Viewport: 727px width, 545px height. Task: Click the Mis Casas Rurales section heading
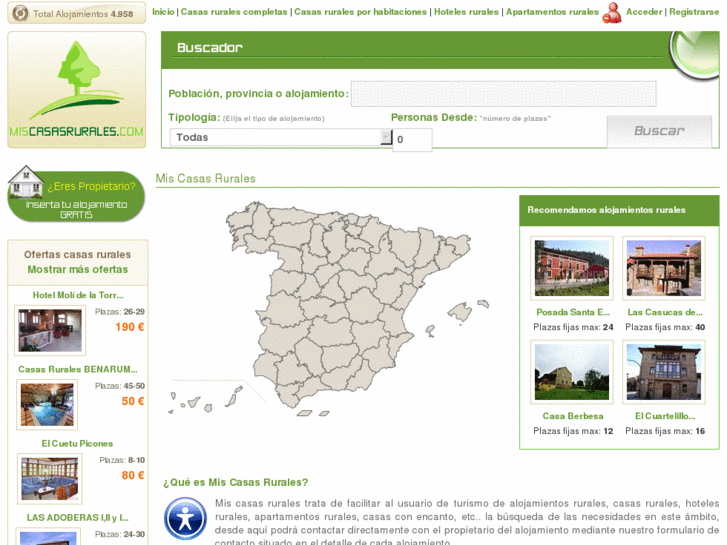point(205,179)
